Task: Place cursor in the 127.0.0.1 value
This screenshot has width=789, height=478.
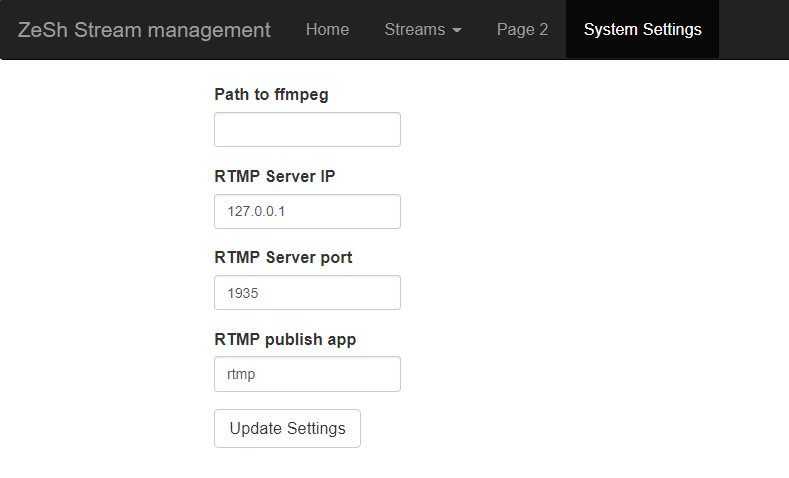Action: [x=249, y=212]
